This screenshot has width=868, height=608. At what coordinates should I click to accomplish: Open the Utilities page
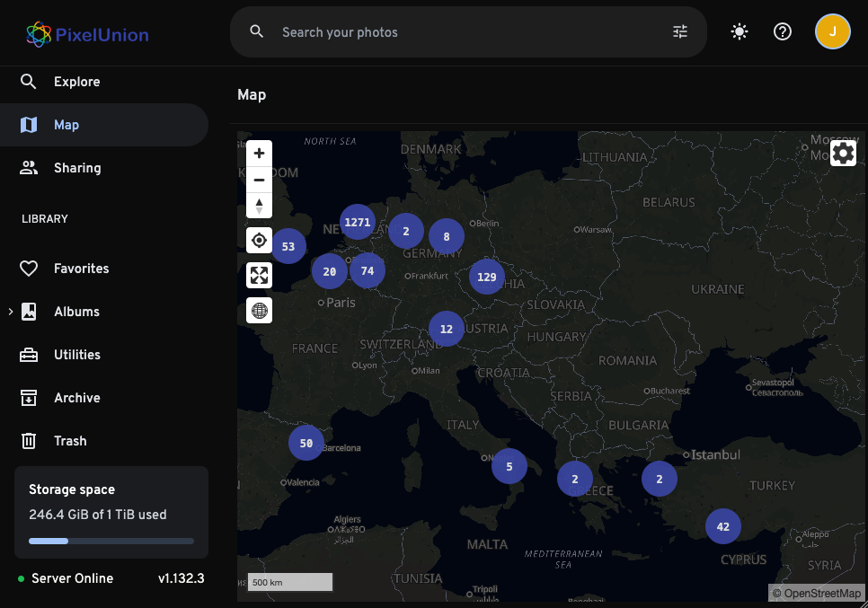point(79,354)
